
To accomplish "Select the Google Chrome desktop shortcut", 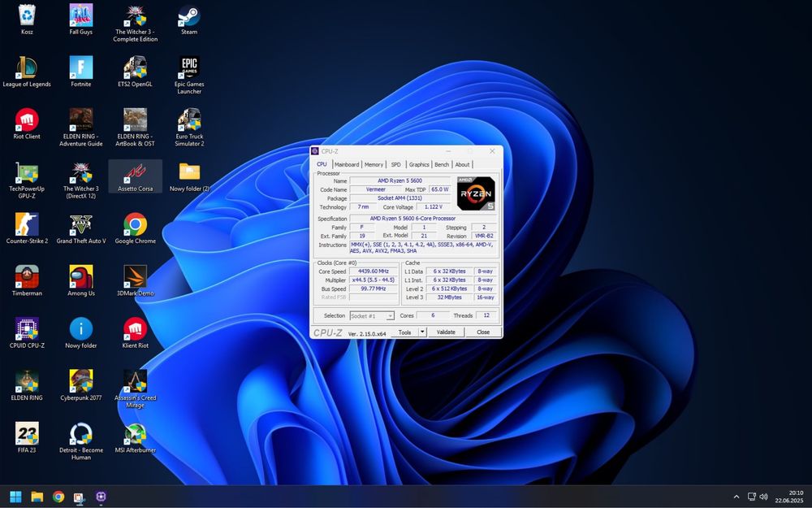I will click(135, 228).
